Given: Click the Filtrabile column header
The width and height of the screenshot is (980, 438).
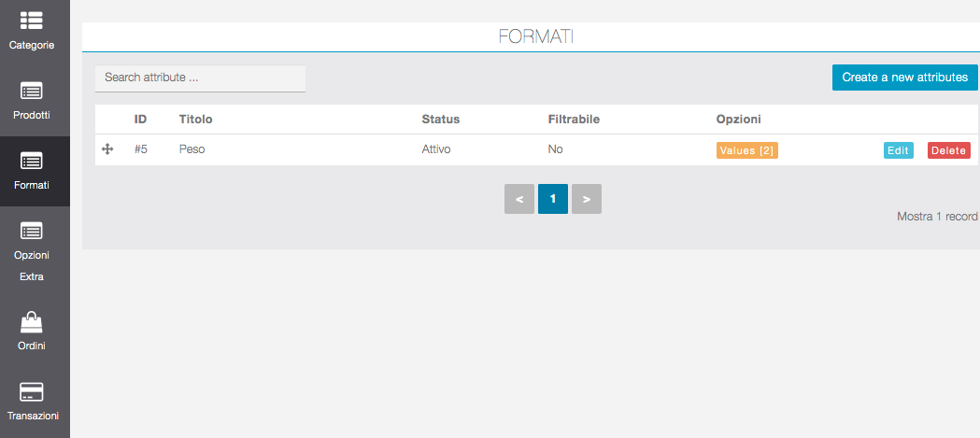Looking at the screenshot, I should pos(574,120).
